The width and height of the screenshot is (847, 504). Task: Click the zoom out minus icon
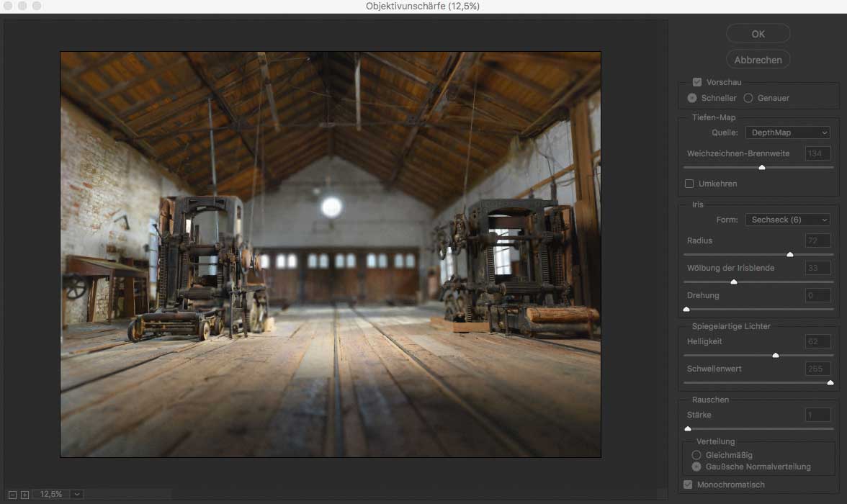(x=14, y=495)
